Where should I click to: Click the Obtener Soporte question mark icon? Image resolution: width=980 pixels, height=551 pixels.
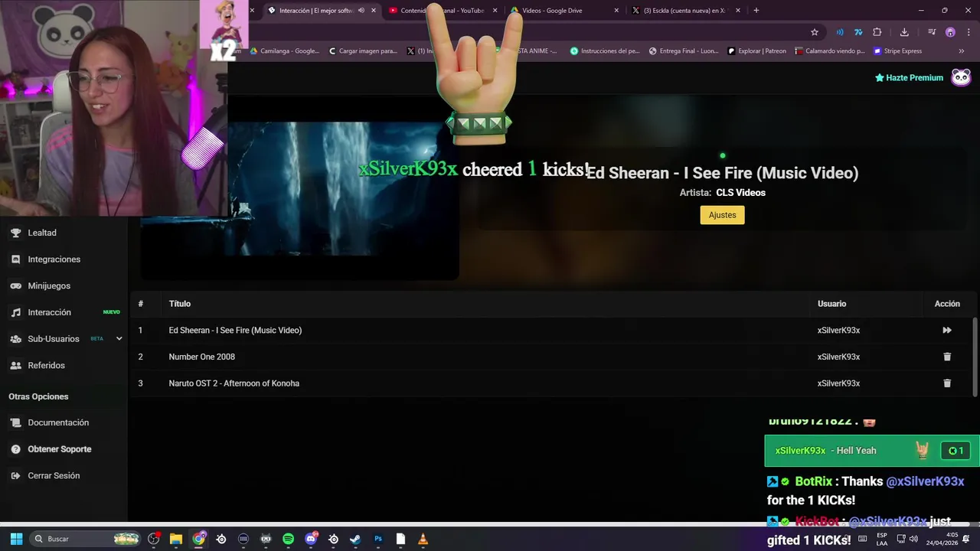coord(15,449)
